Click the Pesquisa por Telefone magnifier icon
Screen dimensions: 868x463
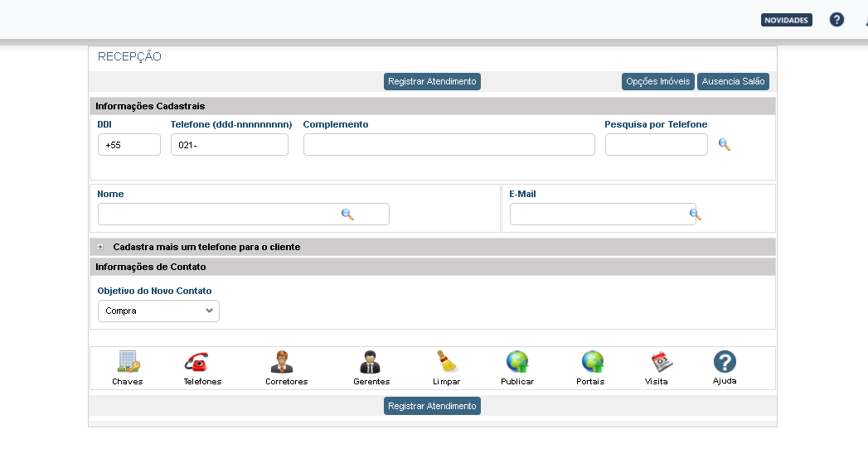[x=724, y=144]
